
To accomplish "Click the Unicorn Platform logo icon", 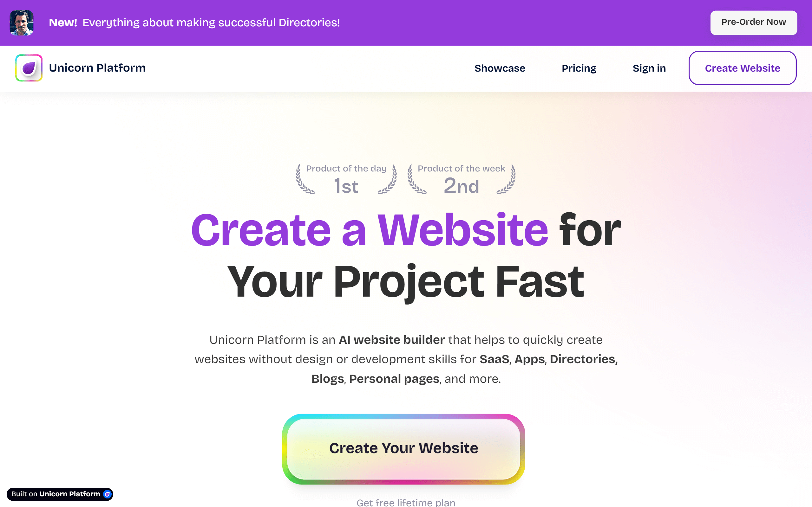I will (x=28, y=68).
